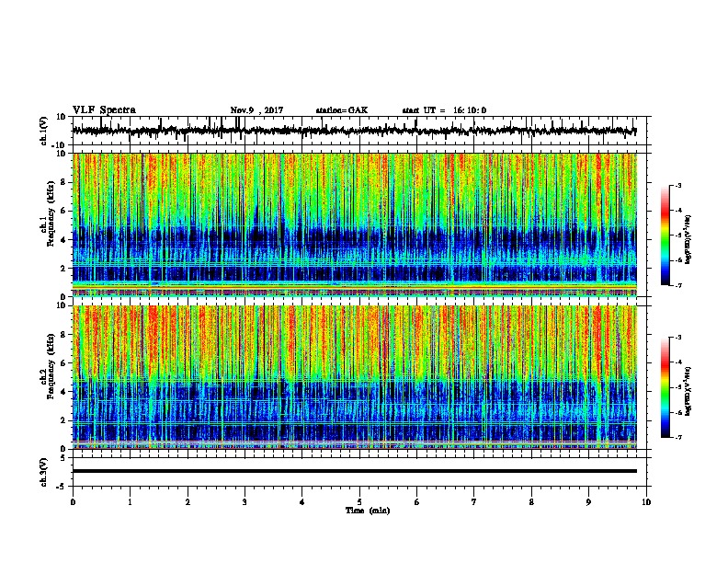Click the "-3" tick on ch.1 colorbar
Screen dimensions: 728x563
coord(678,186)
